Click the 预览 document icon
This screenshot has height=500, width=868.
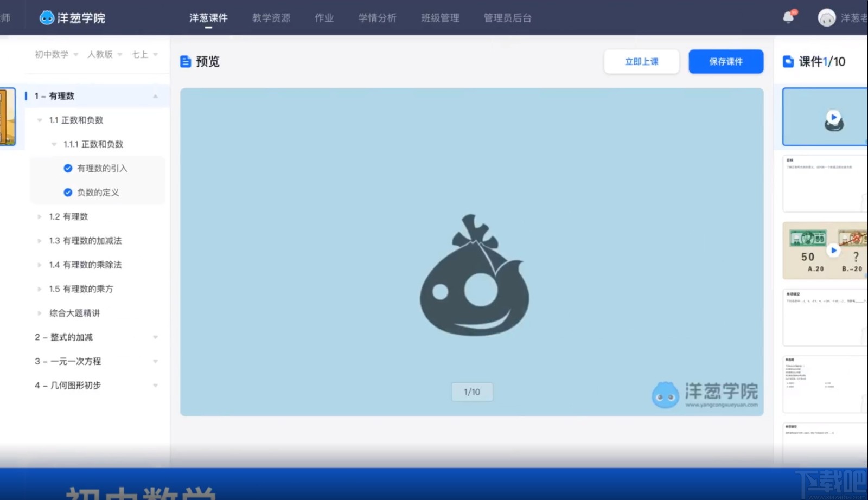(x=186, y=61)
